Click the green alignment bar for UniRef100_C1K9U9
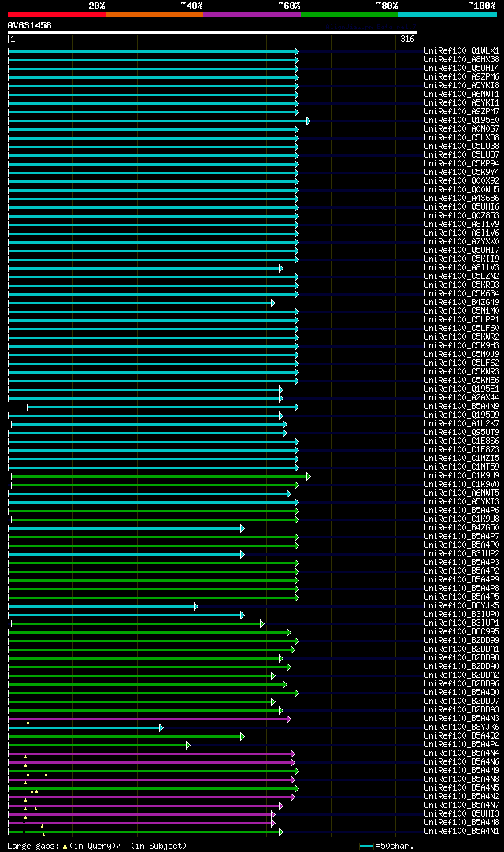 (x=159, y=477)
